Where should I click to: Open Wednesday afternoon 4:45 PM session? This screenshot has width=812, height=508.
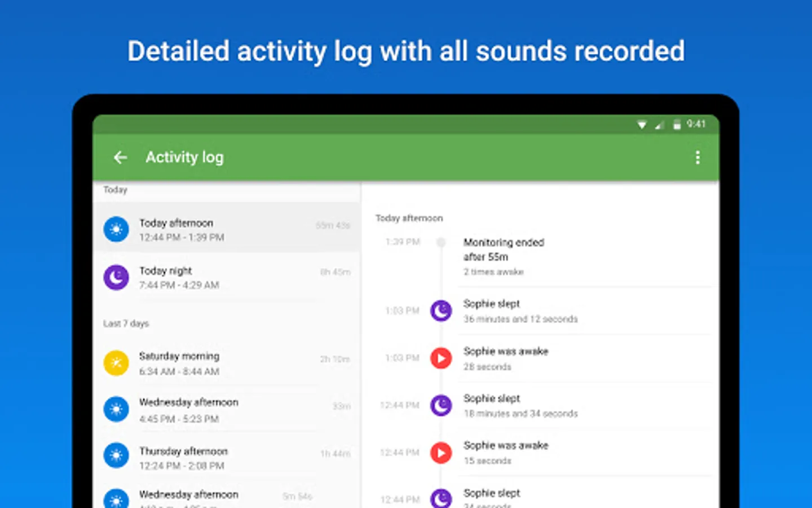pyautogui.click(x=227, y=410)
